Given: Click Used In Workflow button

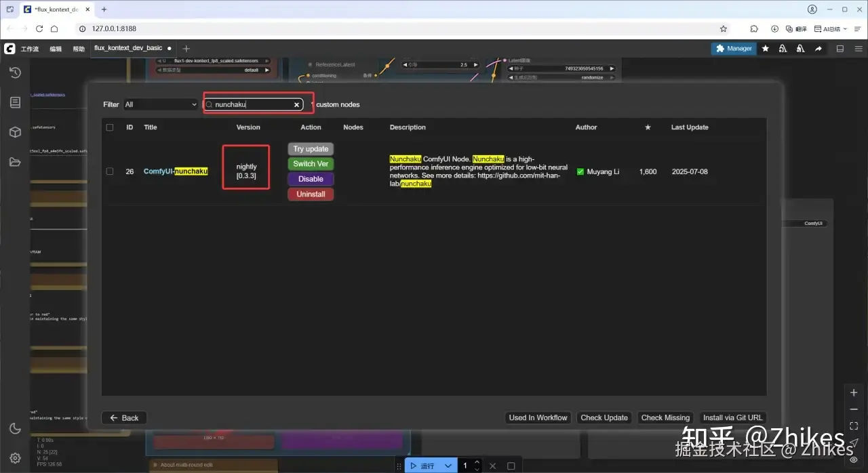Looking at the screenshot, I should tap(538, 417).
